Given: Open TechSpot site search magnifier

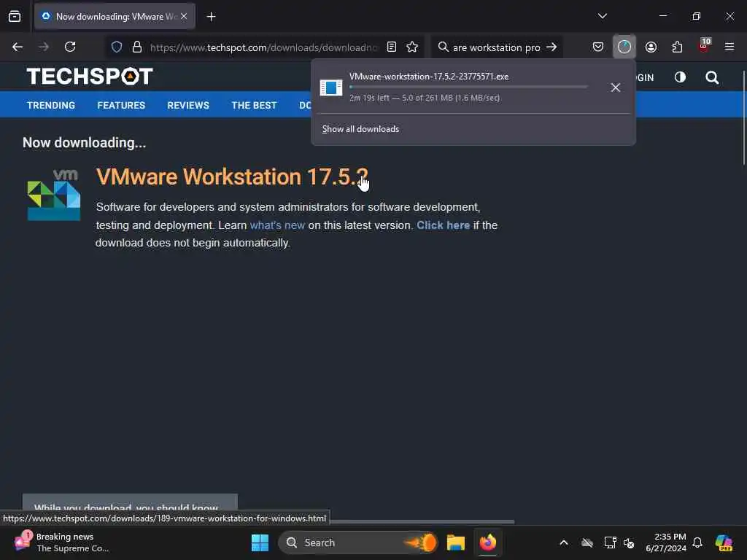Looking at the screenshot, I should point(712,77).
